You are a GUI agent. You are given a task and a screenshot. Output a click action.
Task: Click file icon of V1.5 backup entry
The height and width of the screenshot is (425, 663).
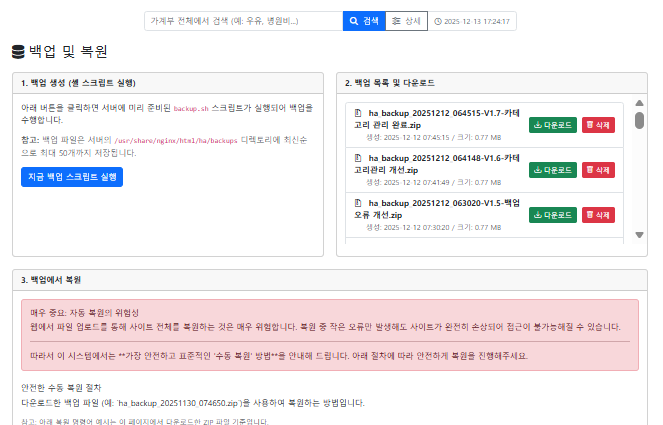coord(358,203)
